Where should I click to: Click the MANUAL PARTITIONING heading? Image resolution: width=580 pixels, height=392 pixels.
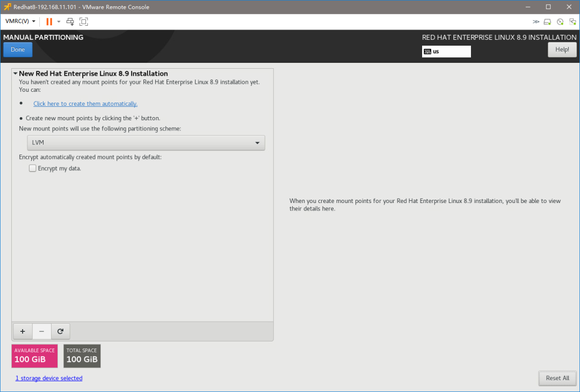click(x=44, y=38)
